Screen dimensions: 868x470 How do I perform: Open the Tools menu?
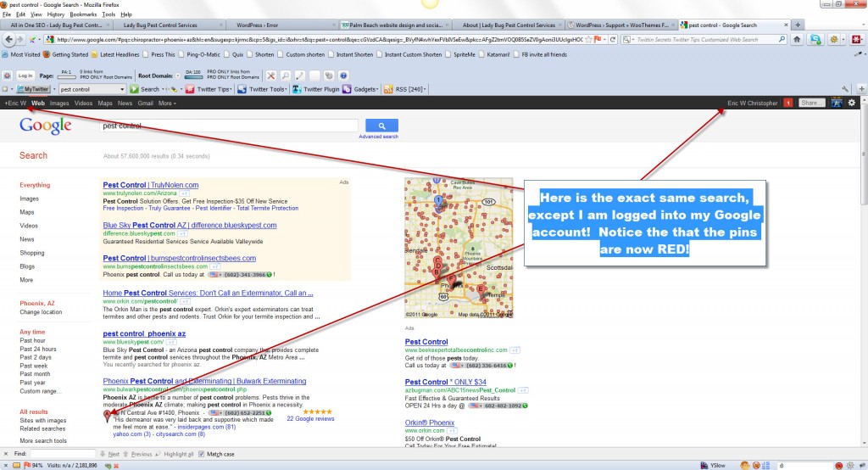pyautogui.click(x=108, y=14)
